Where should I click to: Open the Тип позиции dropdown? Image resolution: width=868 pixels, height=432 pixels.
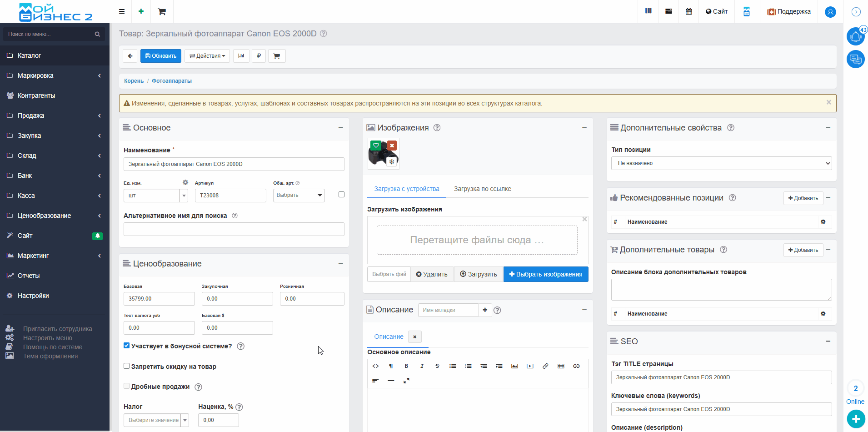(x=721, y=163)
